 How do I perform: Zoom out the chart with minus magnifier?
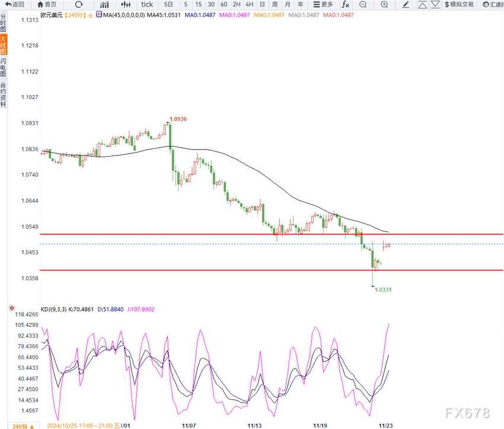(x=363, y=4)
